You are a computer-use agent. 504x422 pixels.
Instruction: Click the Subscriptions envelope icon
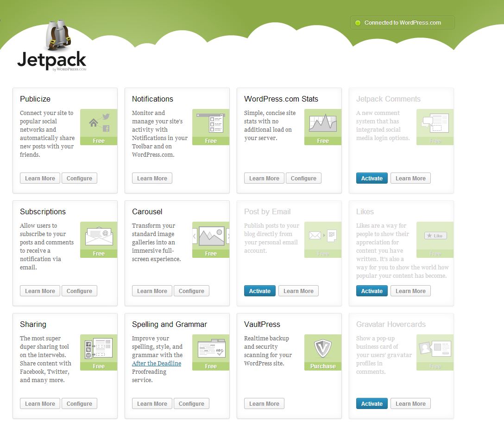(x=99, y=236)
